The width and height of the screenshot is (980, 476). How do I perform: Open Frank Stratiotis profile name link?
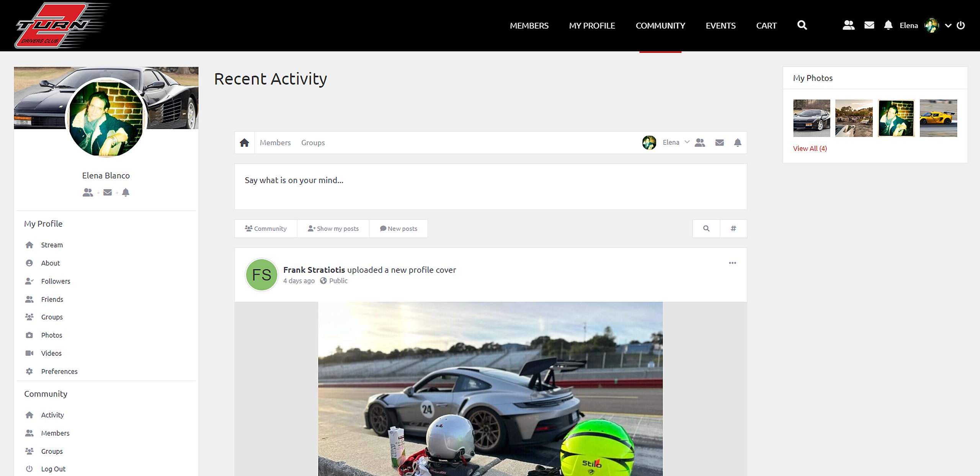coord(314,270)
